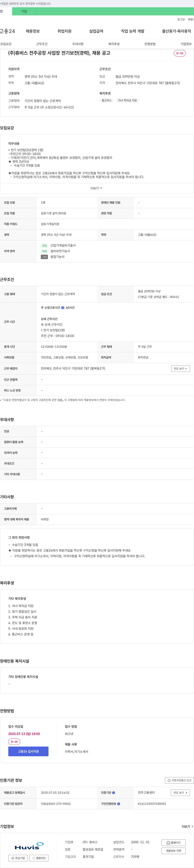Report posting with 거짓구인광고 신고 button
The width and height of the screenshot is (194, 868).
179,780
